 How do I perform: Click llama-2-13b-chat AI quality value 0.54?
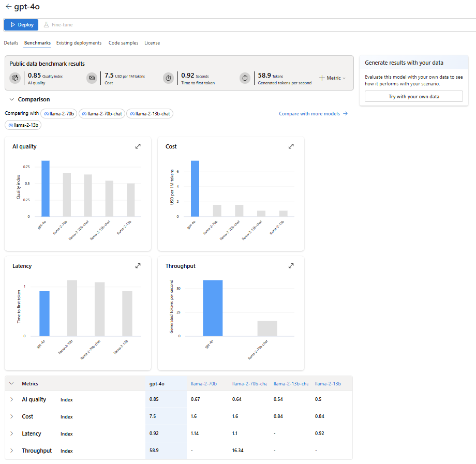278,399
